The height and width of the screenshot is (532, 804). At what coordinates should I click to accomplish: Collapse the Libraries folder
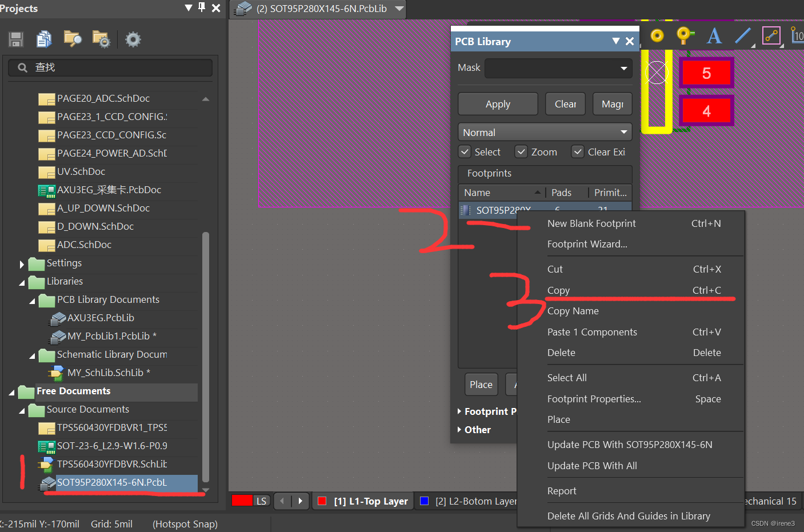[22, 282]
